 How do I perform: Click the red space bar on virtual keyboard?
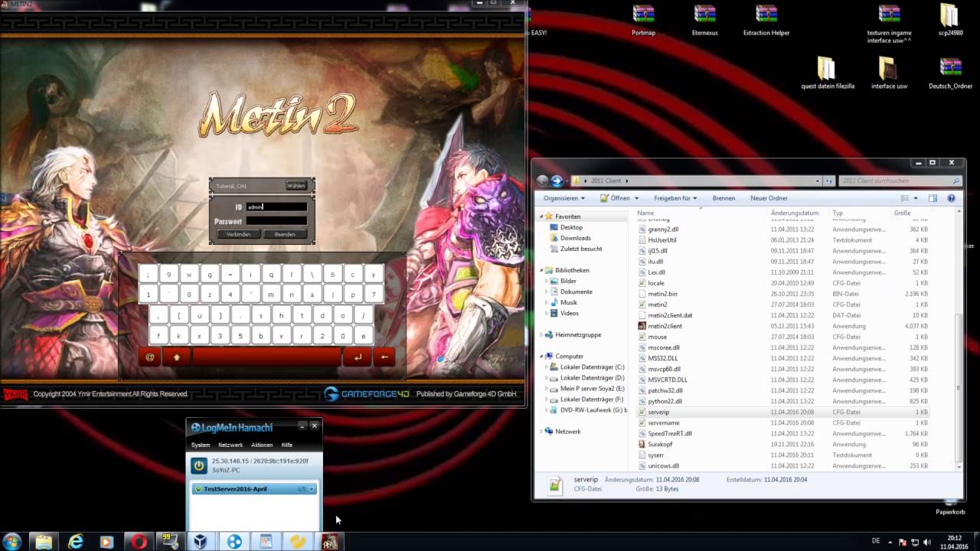click(266, 357)
